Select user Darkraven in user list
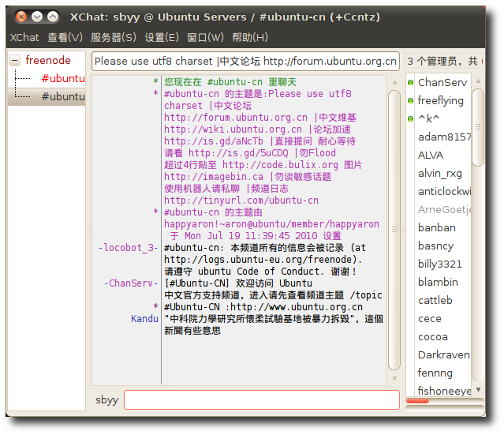504x435 pixels. coord(443,355)
